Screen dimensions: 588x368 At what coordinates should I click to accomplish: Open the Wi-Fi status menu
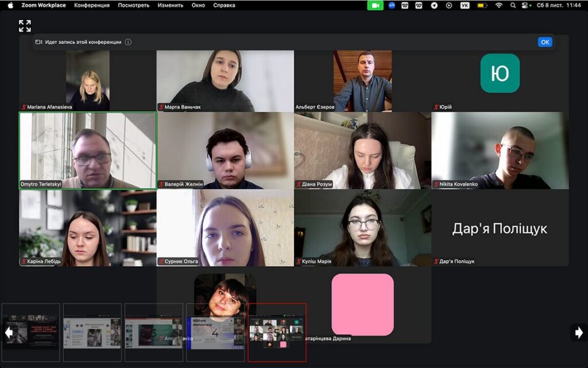pos(498,5)
